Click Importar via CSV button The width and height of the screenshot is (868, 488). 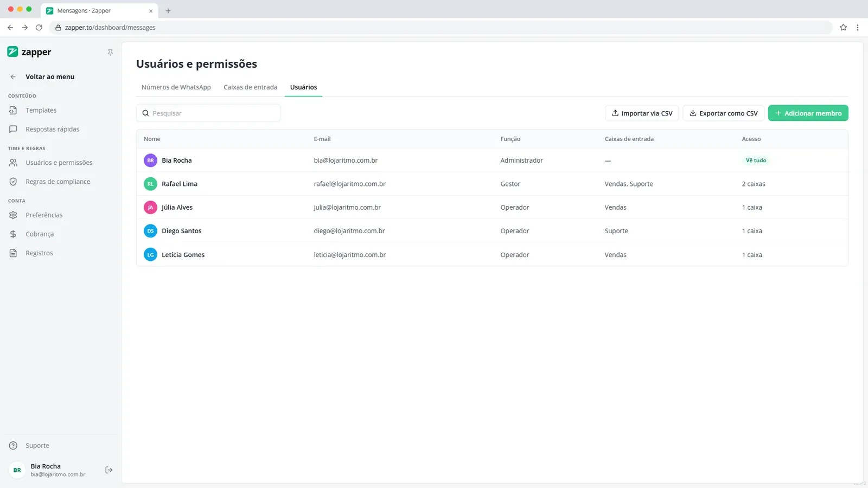coord(642,113)
